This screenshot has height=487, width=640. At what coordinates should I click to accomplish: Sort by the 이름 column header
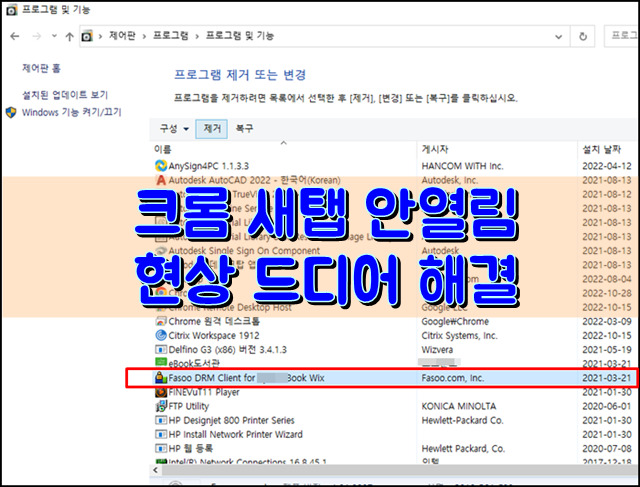pos(162,149)
